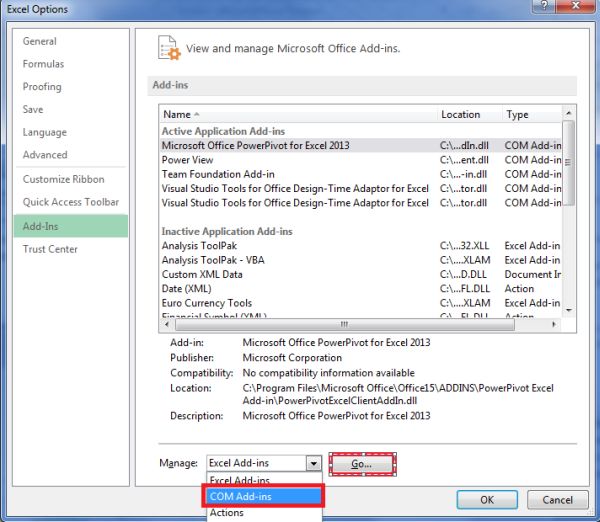This screenshot has height=522, width=600.
Task: Select the Analysis ToolPak add-in row
Action: pos(361,246)
